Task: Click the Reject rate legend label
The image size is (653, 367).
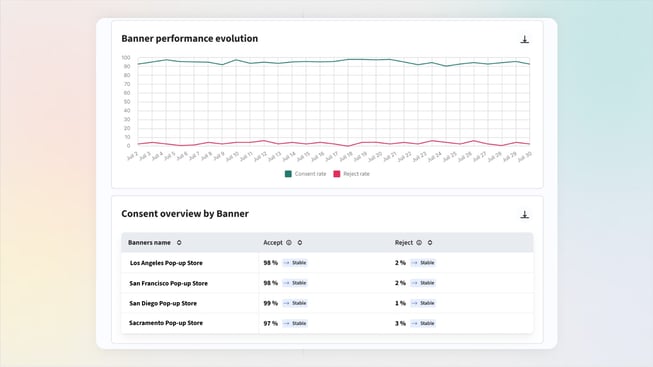Action: click(356, 174)
